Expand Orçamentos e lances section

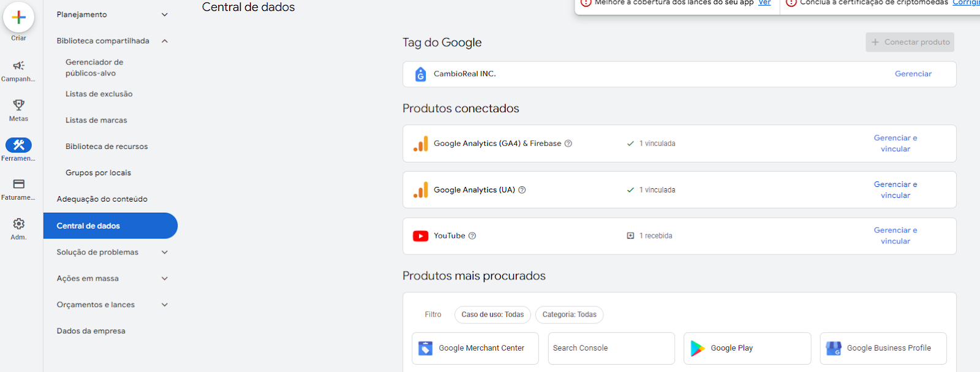(164, 305)
